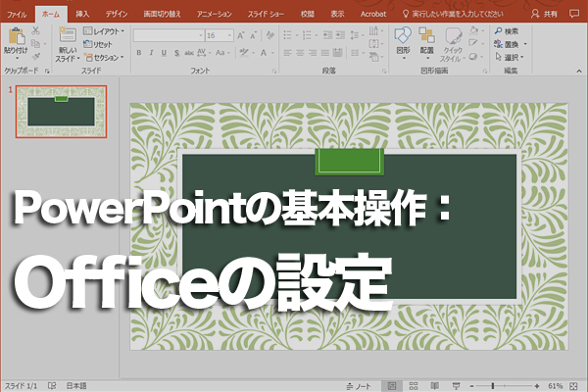Toggle the Notes (ノート) pane
This screenshot has height=392, width=588.
click(x=359, y=386)
